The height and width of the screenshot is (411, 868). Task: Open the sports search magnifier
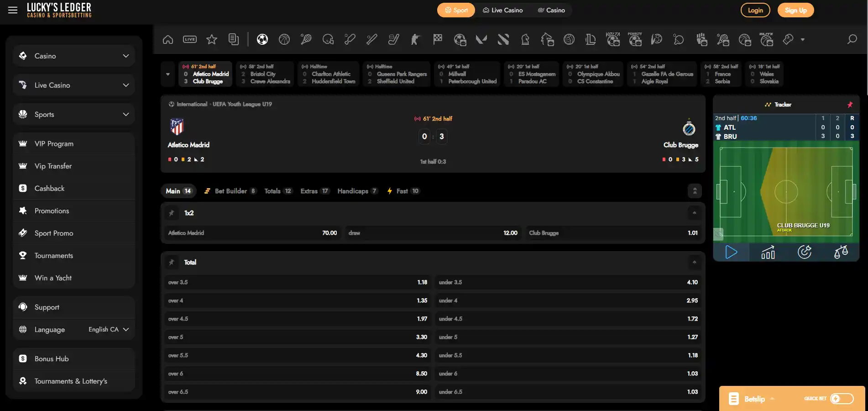tap(852, 40)
